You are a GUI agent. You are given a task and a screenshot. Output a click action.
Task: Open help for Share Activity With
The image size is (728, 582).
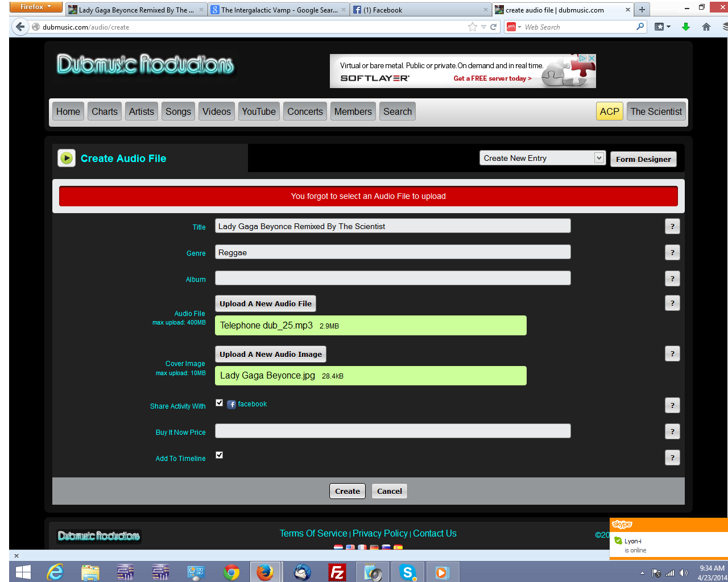pos(672,405)
